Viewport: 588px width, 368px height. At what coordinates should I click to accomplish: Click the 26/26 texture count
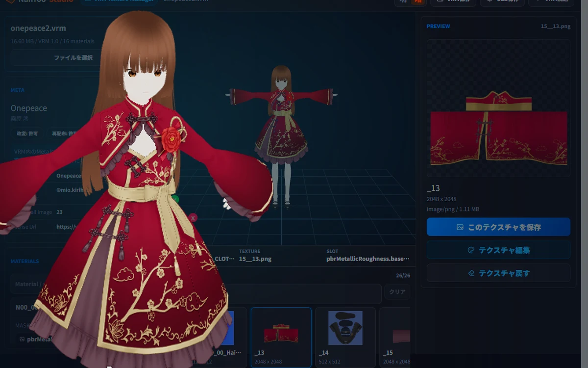click(x=403, y=276)
